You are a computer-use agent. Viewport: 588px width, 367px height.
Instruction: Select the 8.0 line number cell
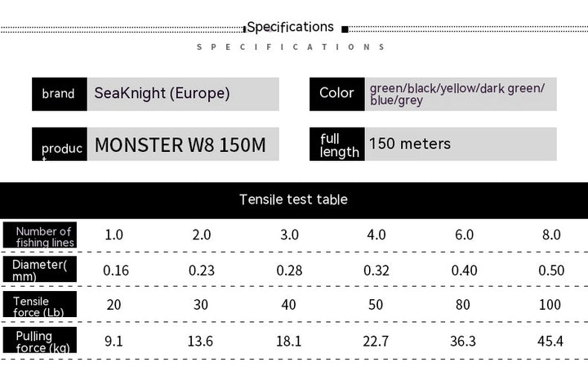tap(551, 235)
